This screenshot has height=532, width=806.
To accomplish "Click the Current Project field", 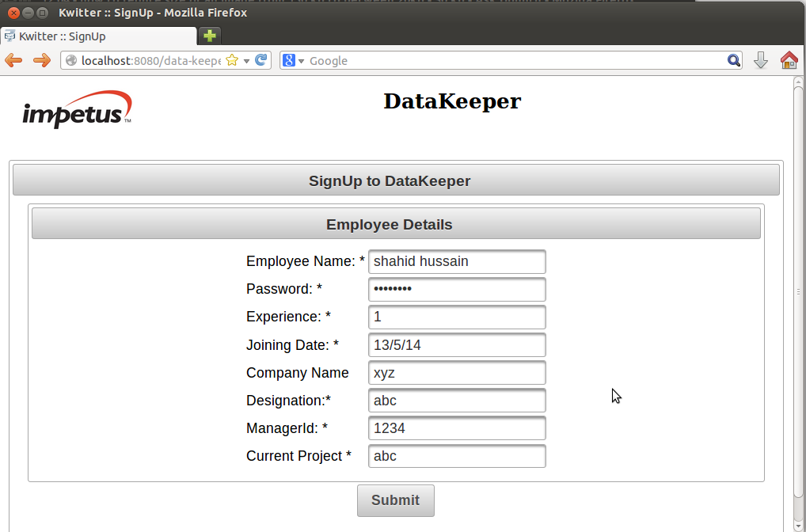I will tap(457, 456).
